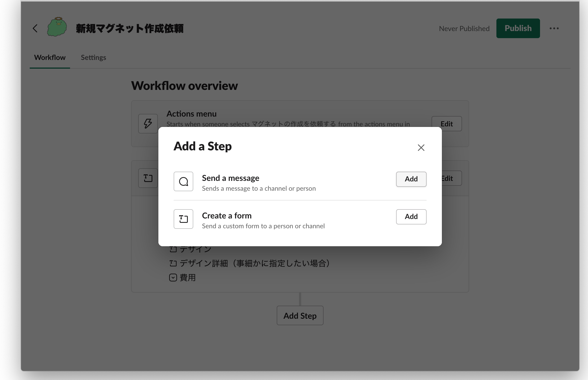588x380 pixels.
Task: Open the overflow menu via three-dots icon
Action: (x=554, y=28)
